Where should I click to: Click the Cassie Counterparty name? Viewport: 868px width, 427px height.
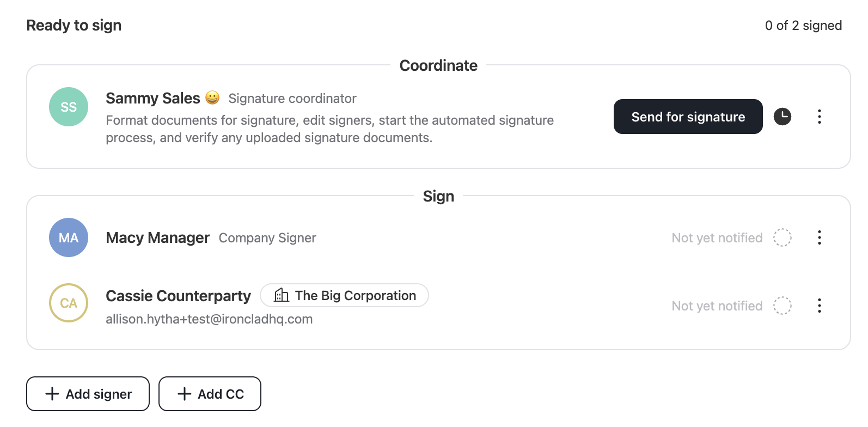click(178, 296)
